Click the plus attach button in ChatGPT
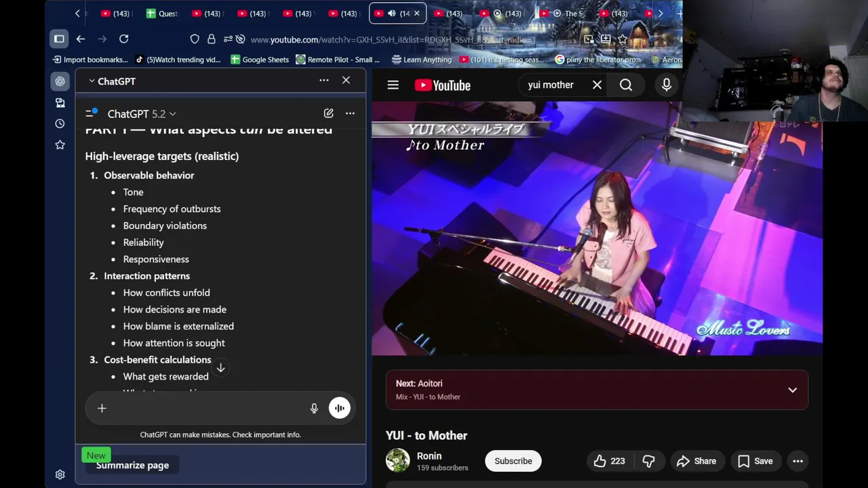The width and height of the screenshot is (868, 488). click(102, 408)
